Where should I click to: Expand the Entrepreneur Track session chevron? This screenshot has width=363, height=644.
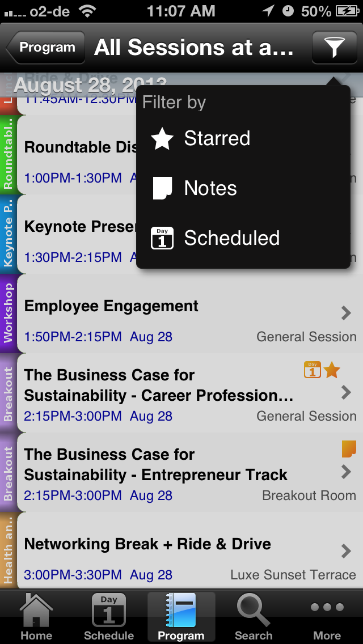click(346, 472)
